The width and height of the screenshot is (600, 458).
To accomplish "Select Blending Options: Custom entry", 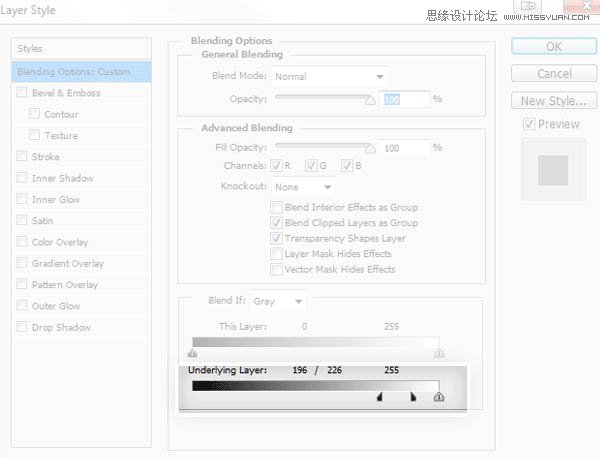I will pyautogui.click(x=81, y=72).
